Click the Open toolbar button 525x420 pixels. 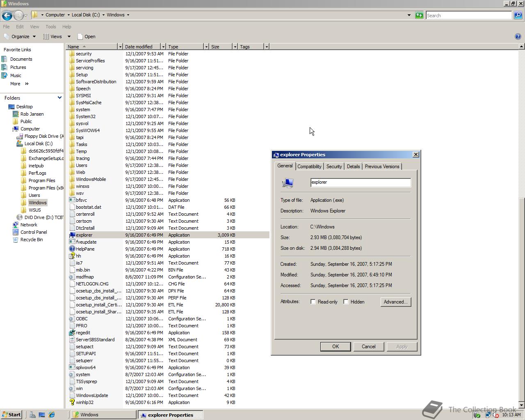click(x=86, y=37)
